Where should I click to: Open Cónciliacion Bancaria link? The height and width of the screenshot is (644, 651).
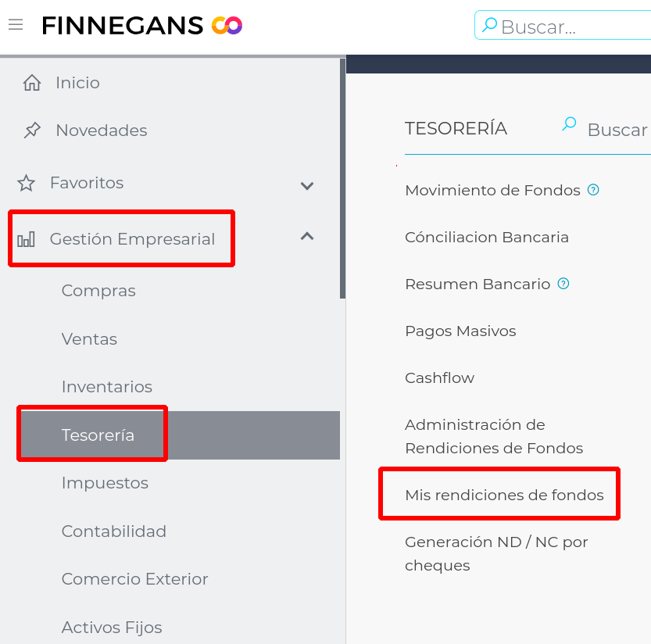(486, 237)
